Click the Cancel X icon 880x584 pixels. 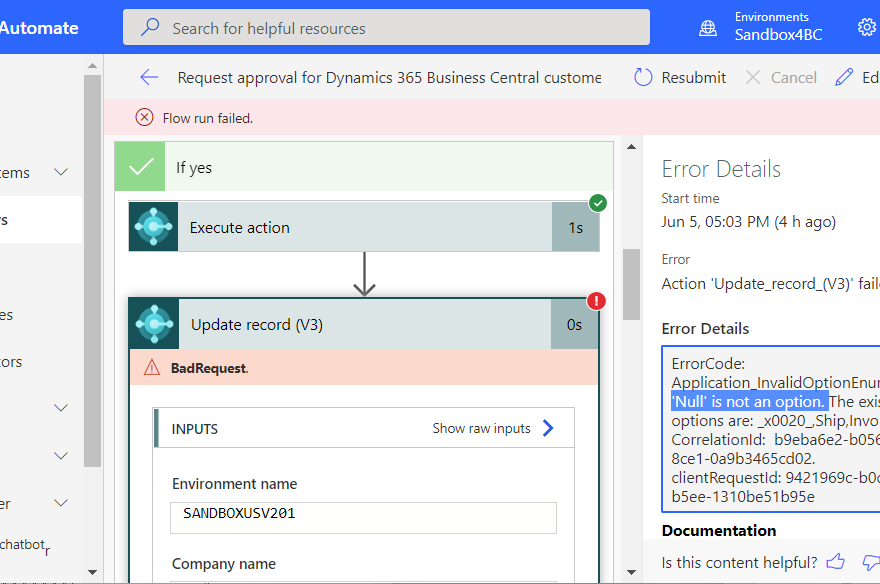(753, 77)
